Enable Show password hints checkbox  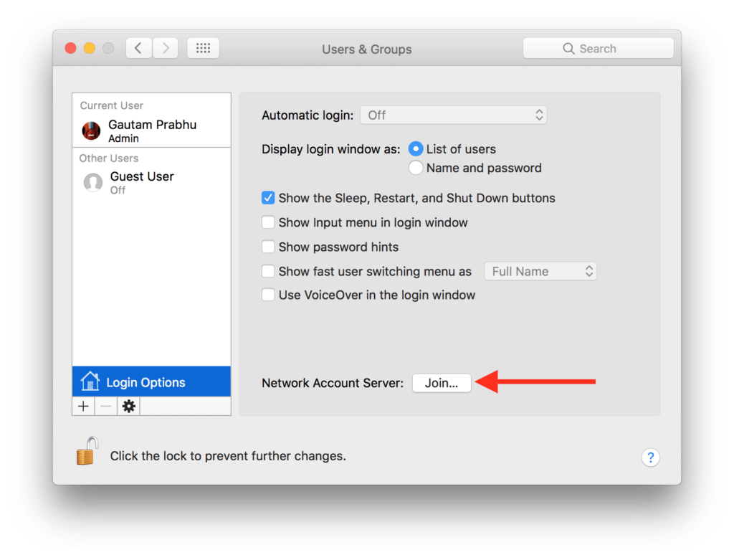point(268,247)
